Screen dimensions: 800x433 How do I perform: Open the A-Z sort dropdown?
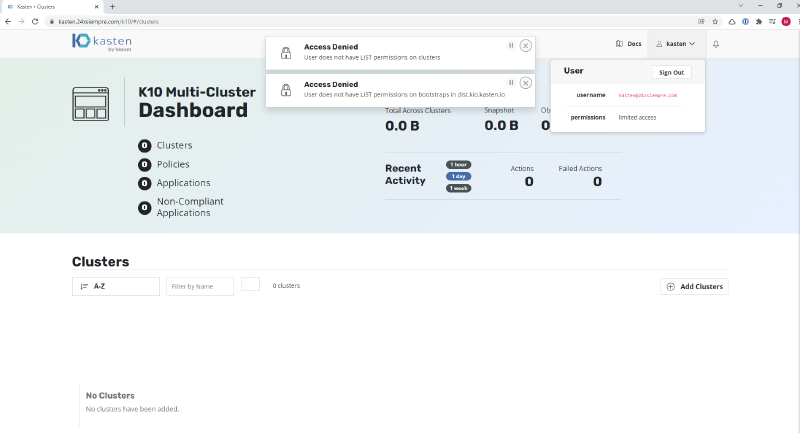point(116,287)
